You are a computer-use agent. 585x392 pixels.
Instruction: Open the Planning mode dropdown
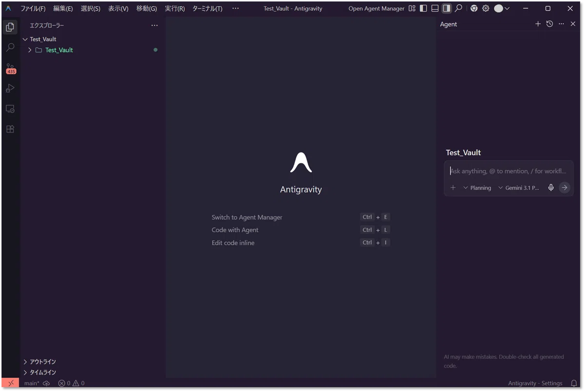click(477, 187)
